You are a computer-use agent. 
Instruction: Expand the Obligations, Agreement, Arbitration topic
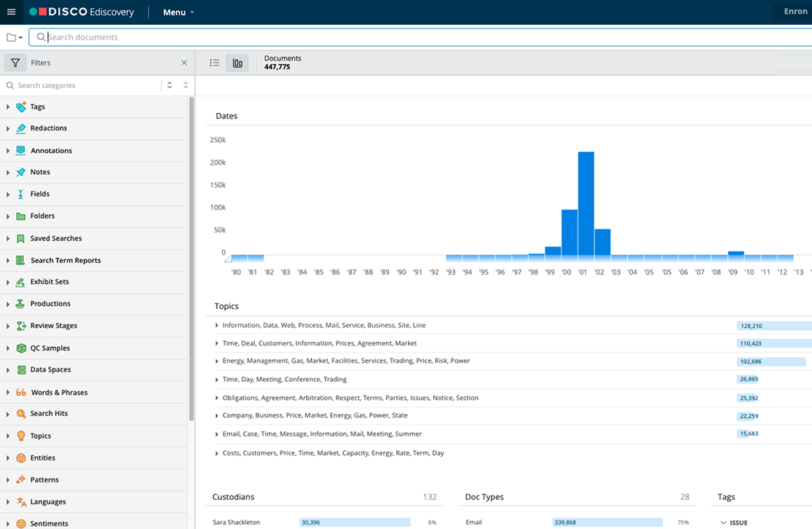pos(216,398)
